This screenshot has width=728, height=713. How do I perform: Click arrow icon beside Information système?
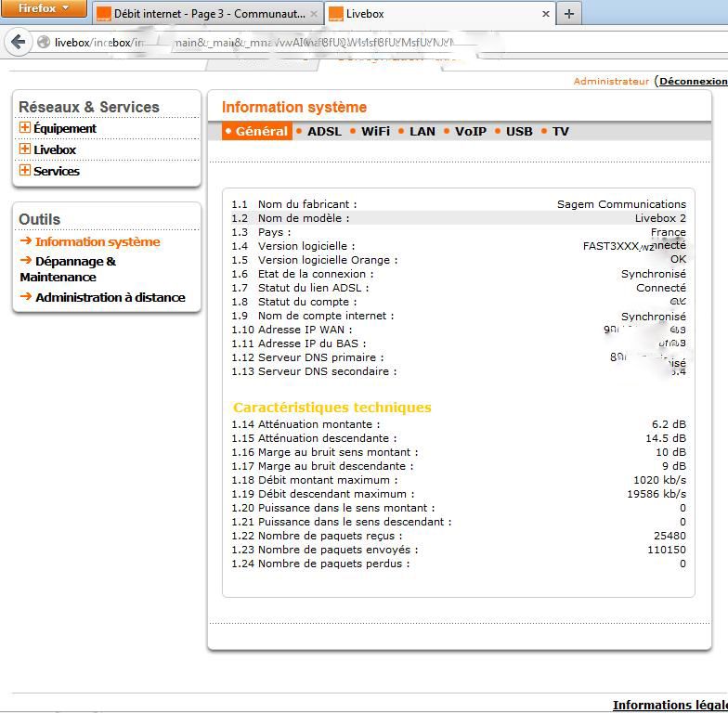pos(26,240)
